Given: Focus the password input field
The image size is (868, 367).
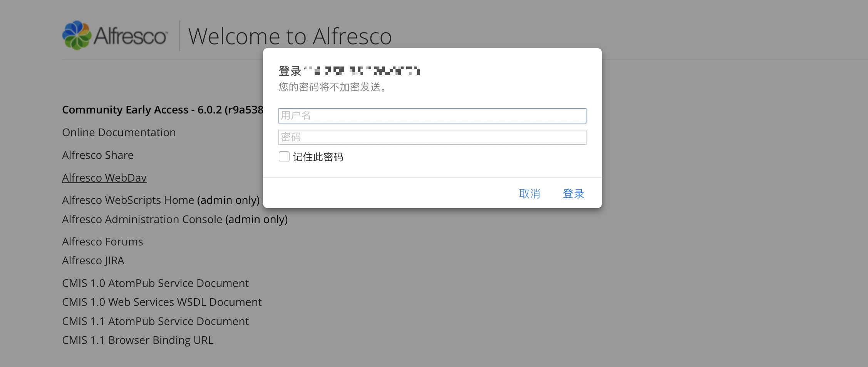Looking at the screenshot, I should pos(432,137).
